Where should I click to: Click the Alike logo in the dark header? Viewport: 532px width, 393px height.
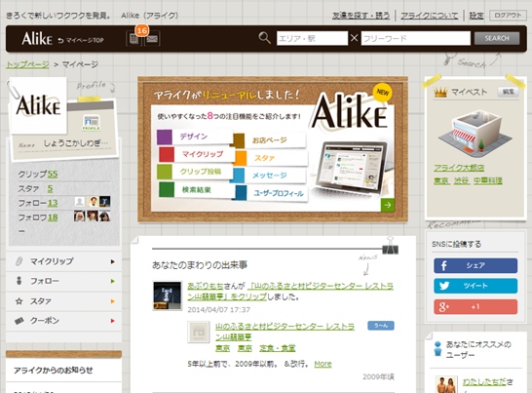[37, 39]
